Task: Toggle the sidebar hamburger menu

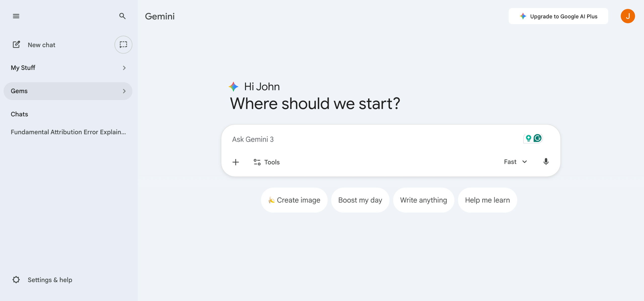Action: tap(16, 16)
